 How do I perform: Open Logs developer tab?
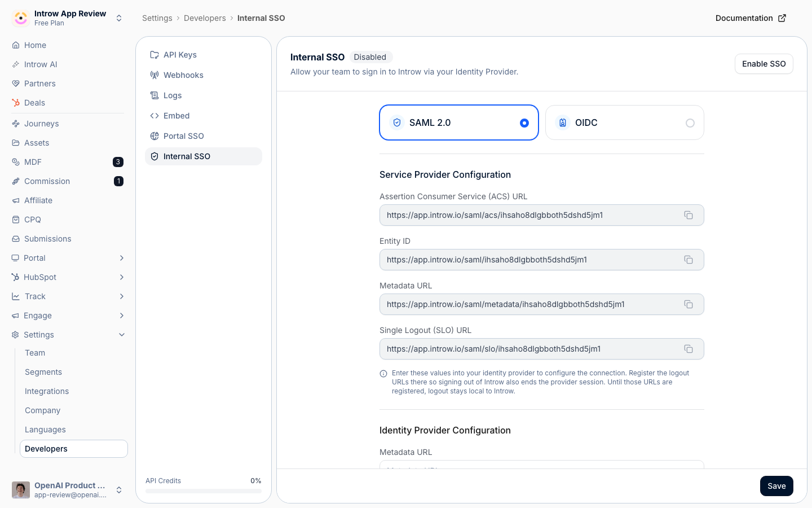[204, 95]
